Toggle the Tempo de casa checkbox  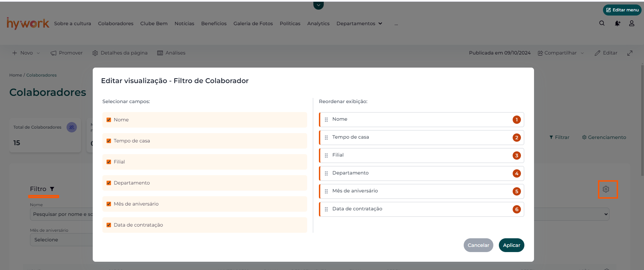109,141
